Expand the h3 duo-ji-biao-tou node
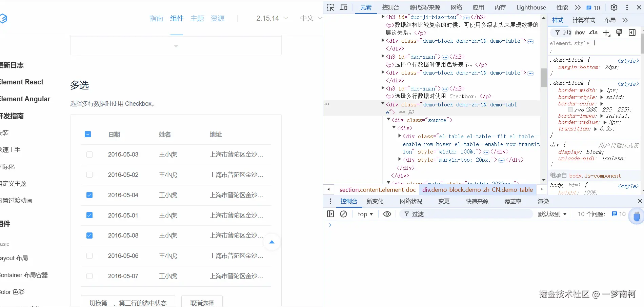Image resolution: width=644 pixels, height=307 pixels. coord(383,17)
